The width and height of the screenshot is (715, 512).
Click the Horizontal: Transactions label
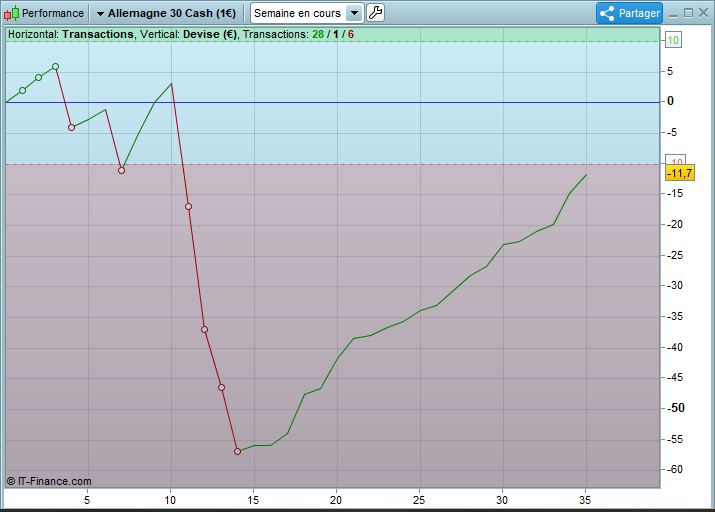tap(71, 34)
